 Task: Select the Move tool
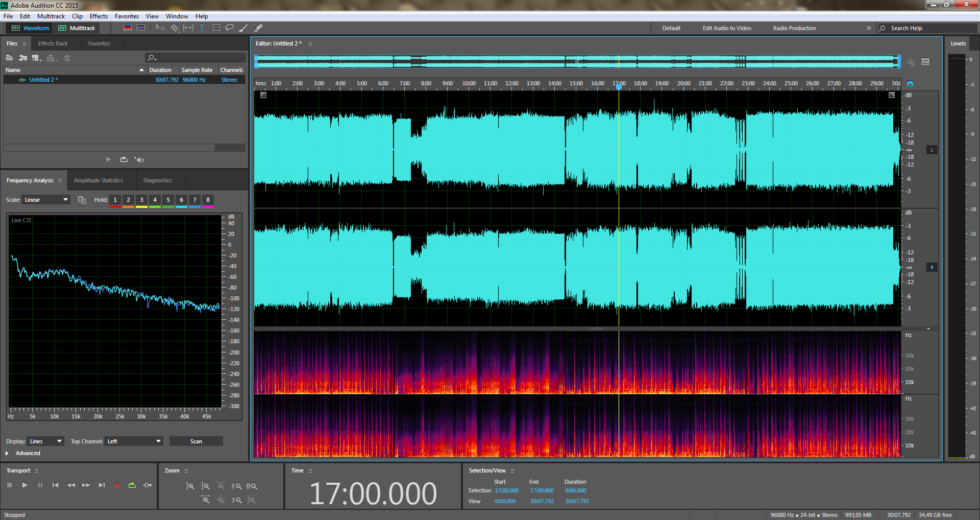click(x=160, y=28)
